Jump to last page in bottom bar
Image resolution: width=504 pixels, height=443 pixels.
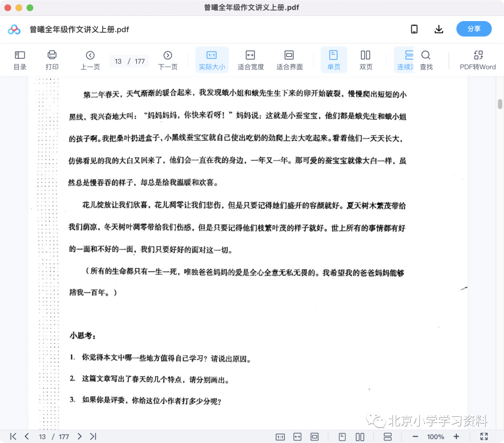(x=93, y=436)
